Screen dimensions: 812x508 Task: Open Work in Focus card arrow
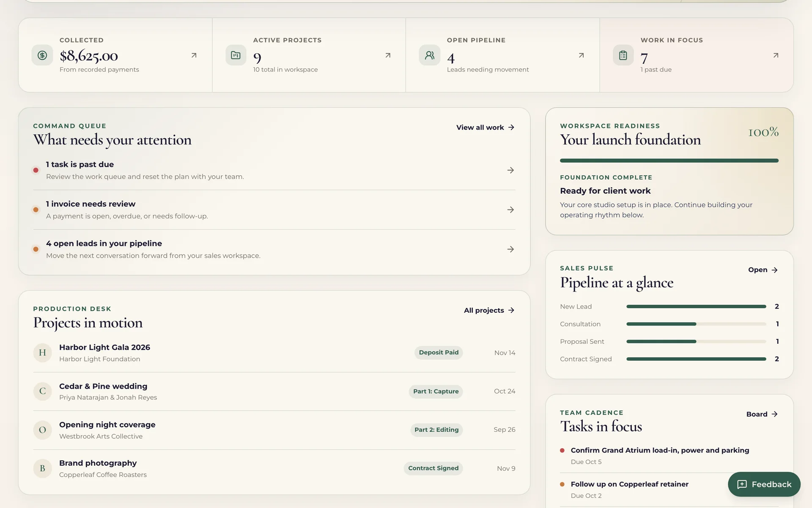pyautogui.click(x=776, y=55)
